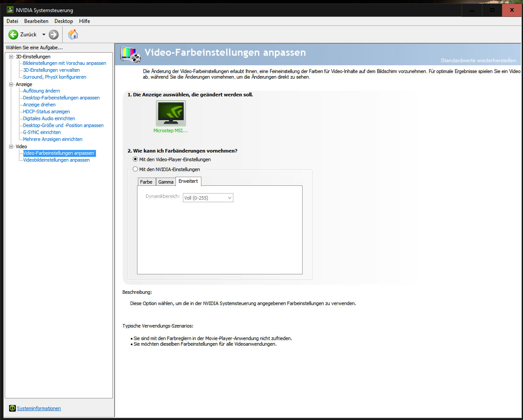Open Videobildeinstellungen anpassen

pyautogui.click(x=56, y=160)
